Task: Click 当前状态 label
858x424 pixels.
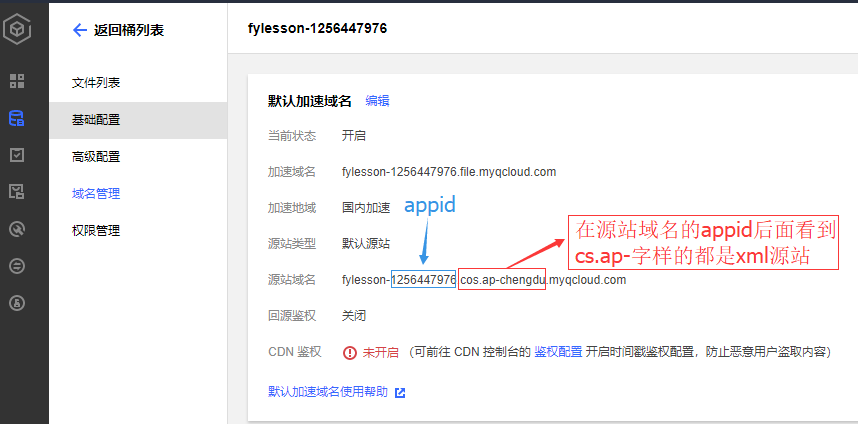Action: click(292, 136)
